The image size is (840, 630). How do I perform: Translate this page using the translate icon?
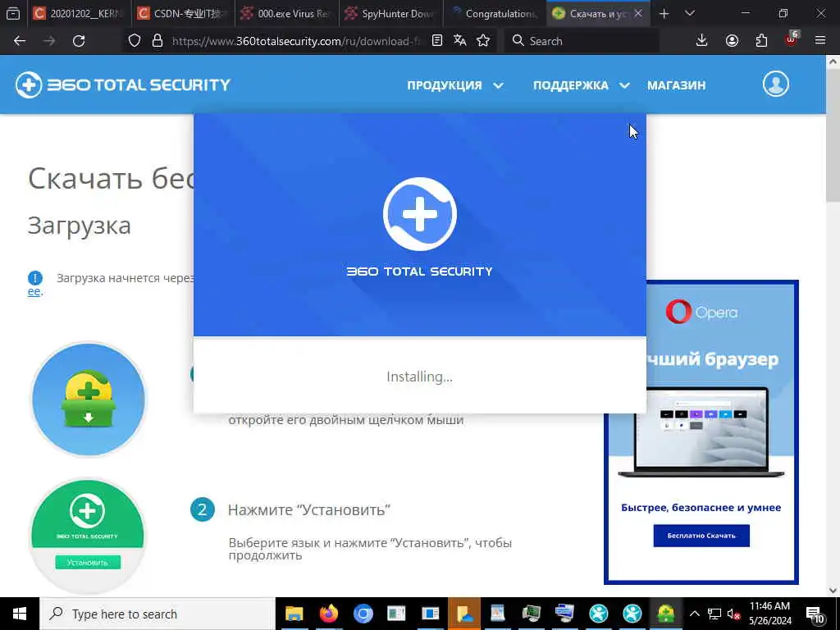(x=459, y=41)
